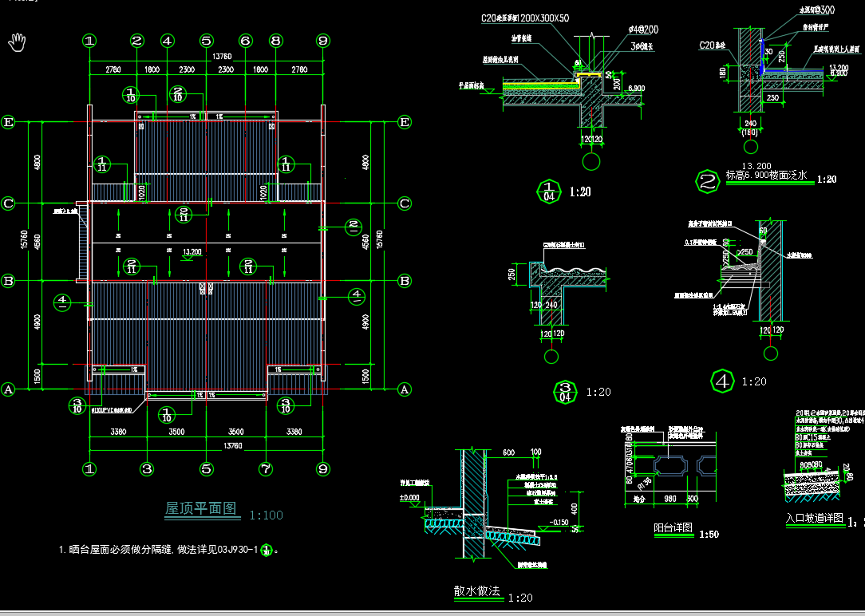Select the C15 layer label in ramp detail
Viewport: 865px width, 616px height.
(812, 436)
